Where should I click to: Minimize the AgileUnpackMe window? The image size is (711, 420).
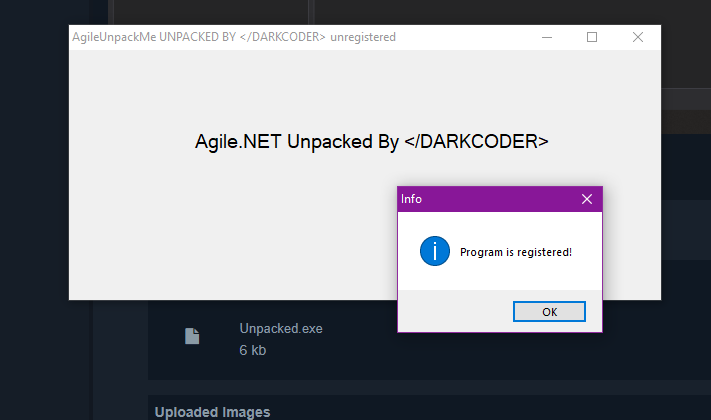point(547,37)
